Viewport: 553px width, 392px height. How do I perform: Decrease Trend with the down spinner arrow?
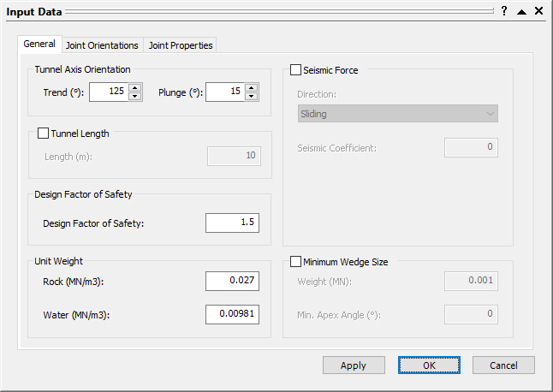pos(134,96)
